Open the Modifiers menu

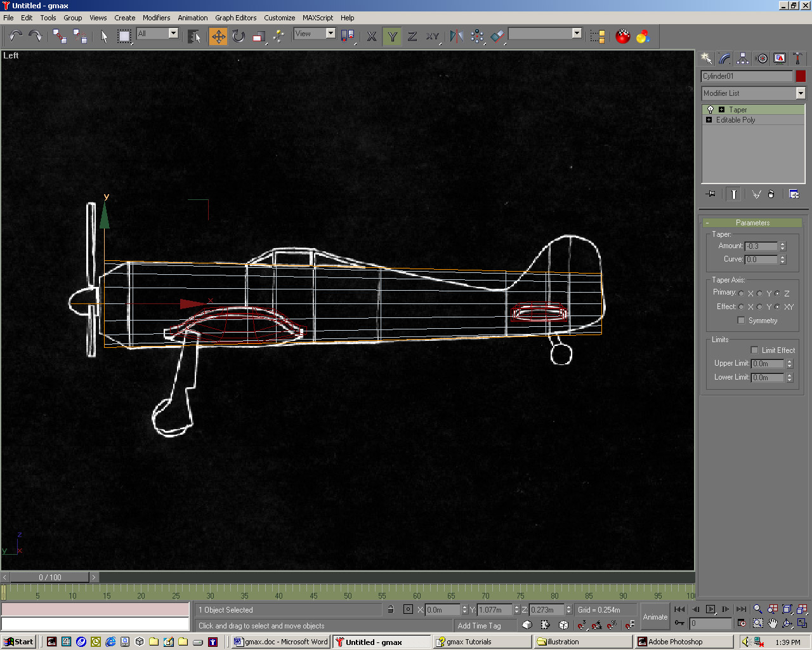[x=156, y=18]
